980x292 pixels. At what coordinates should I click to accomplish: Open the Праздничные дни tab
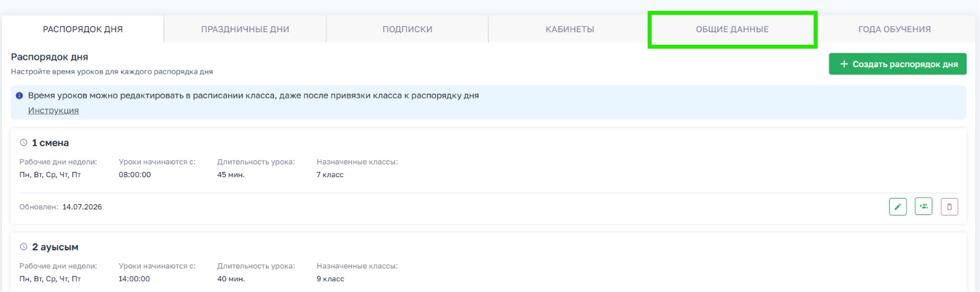[x=245, y=29]
